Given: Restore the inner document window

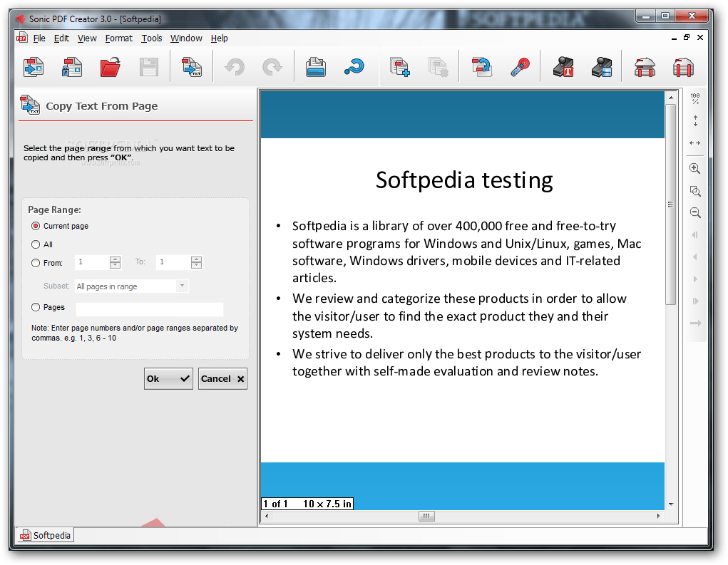Looking at the screenshot, I should (x=687, y=38).
